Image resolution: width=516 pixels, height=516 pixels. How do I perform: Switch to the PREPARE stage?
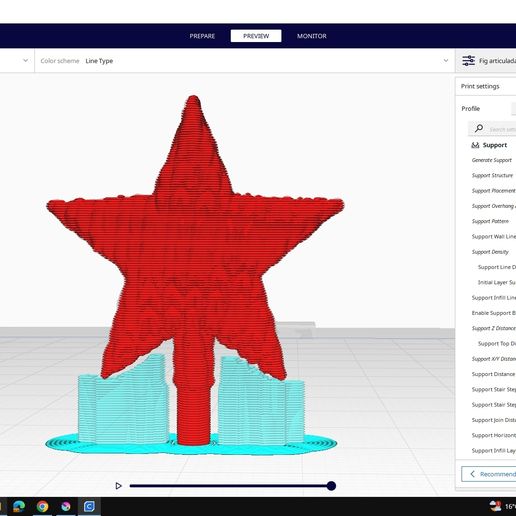202,36
